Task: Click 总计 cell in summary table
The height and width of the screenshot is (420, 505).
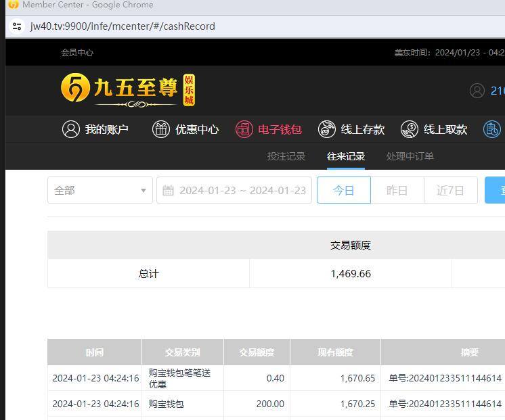Action: pos(148,273)
